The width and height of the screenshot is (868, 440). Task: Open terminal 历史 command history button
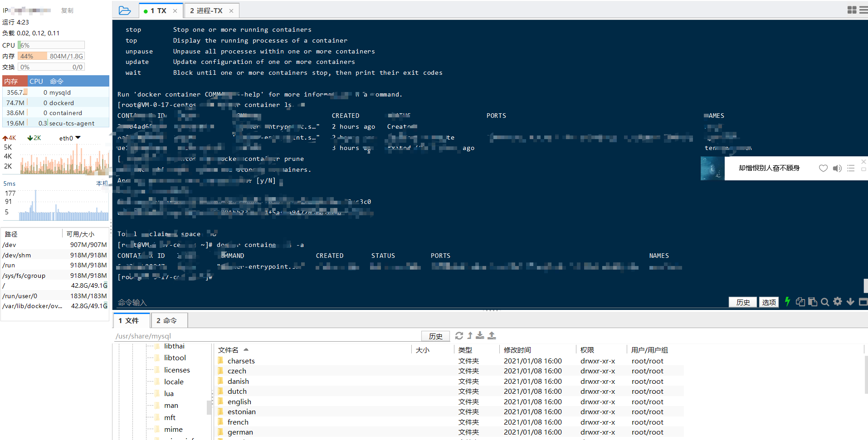(743, 302)
